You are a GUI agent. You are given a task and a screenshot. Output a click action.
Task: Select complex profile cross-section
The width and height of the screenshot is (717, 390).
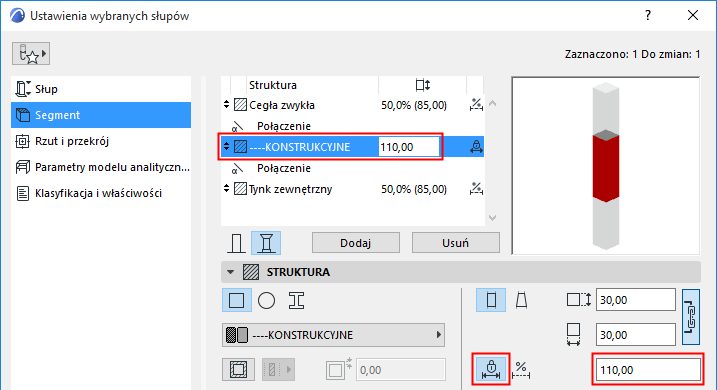tap(296, 300)
